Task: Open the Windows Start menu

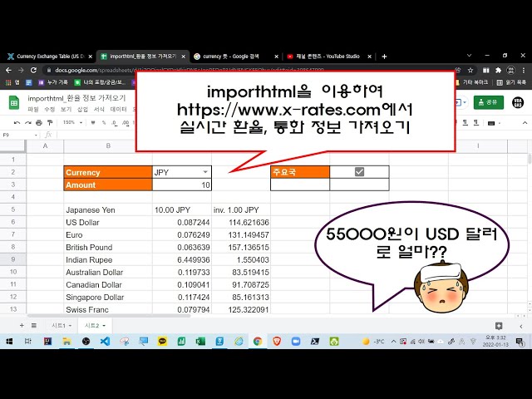Action: pos(9,341)
